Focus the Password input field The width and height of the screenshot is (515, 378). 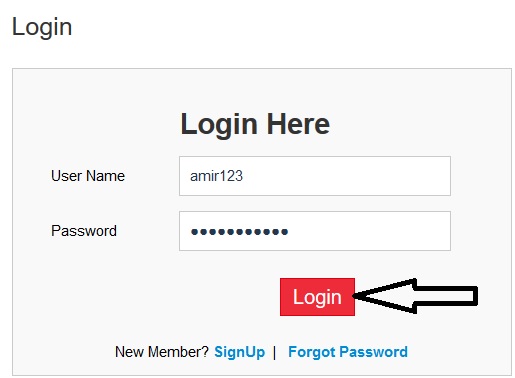(315, 231)
